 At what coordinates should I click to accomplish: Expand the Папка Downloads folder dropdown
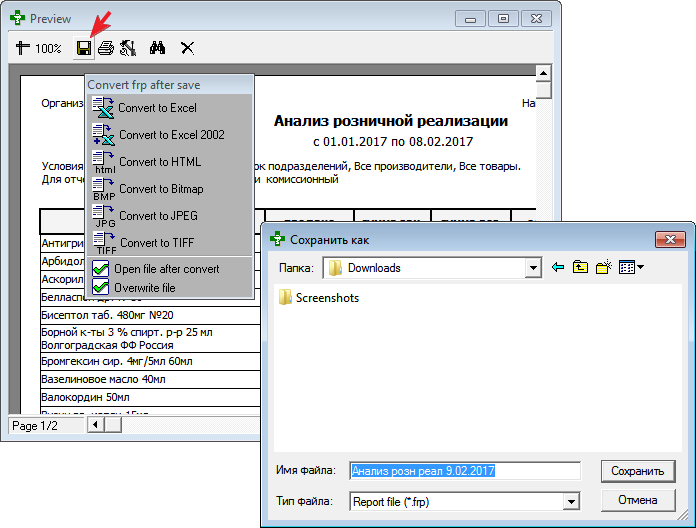534,268
